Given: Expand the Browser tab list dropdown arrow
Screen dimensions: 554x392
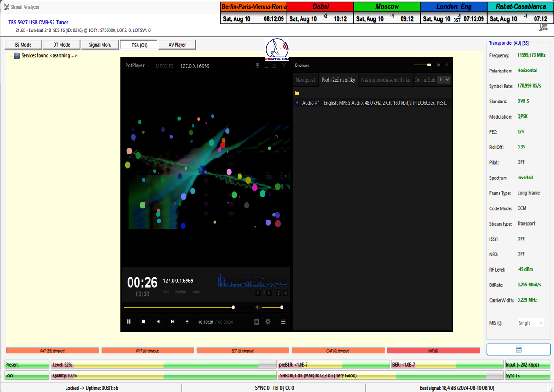Looking at the screenshot, I should [447, 80].
